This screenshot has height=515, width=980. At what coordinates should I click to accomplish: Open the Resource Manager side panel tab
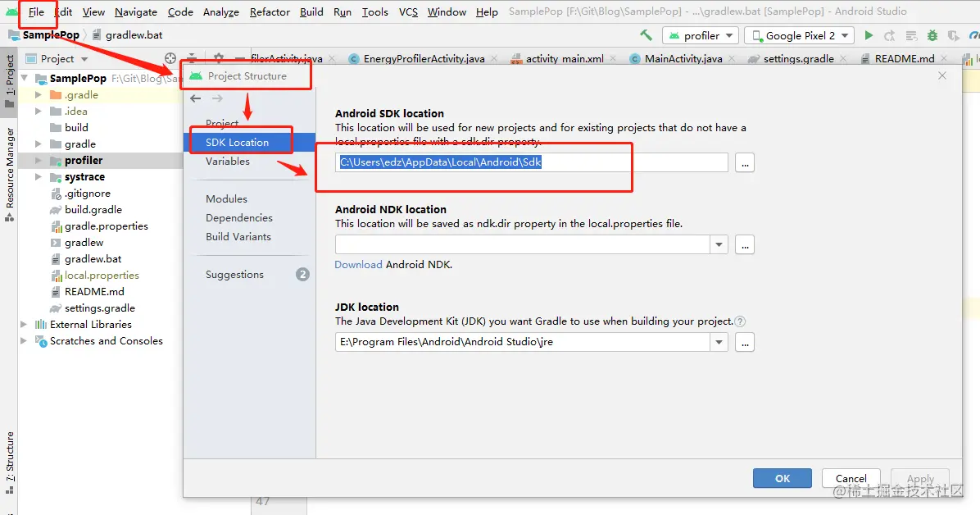coord(9,175)
